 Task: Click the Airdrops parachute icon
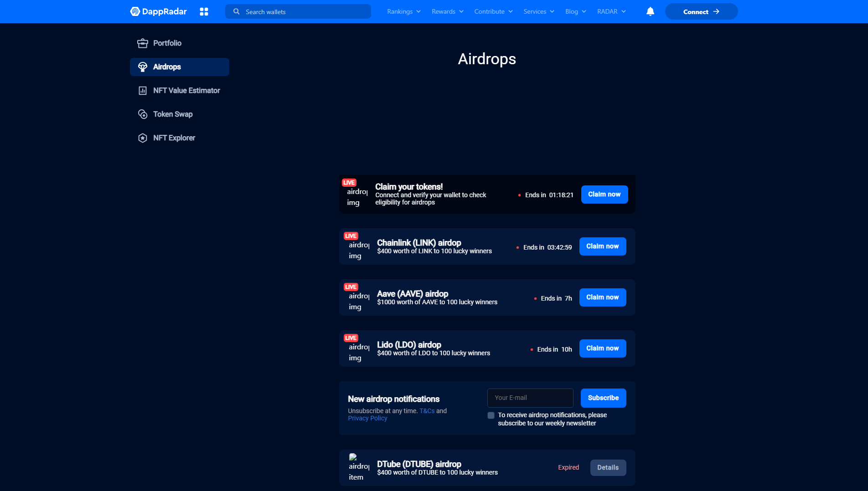pyautogui.click(x=143, y=67)
